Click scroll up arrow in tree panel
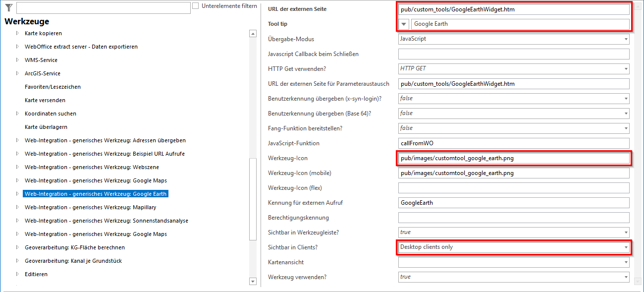644x292 pixels. pos(253,34)
